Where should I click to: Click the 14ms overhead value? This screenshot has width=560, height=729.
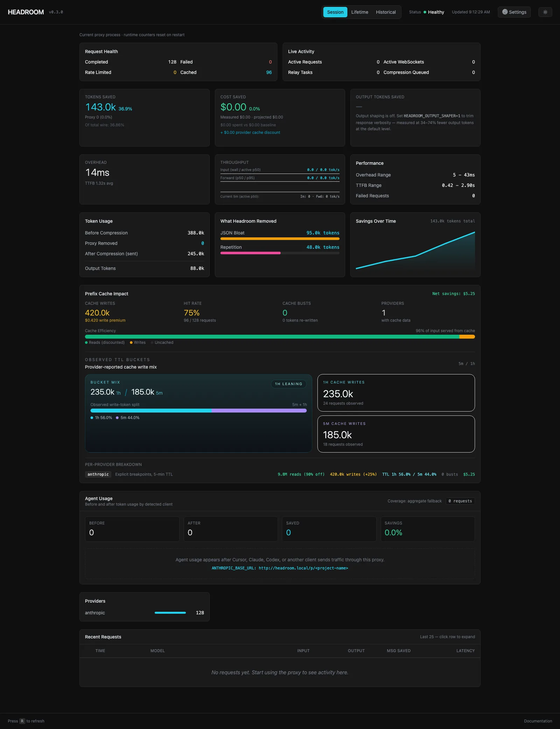[97, 173]
